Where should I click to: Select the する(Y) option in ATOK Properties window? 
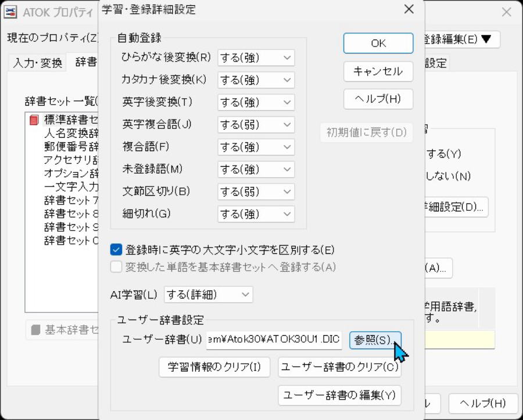443,154
